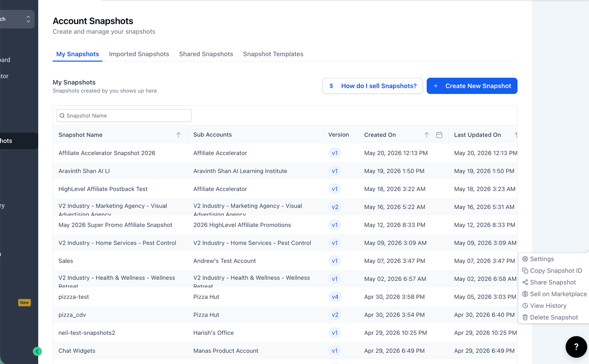
Task: Click the May 05, 2026 3:03 PM date
Action: [485, 297]
